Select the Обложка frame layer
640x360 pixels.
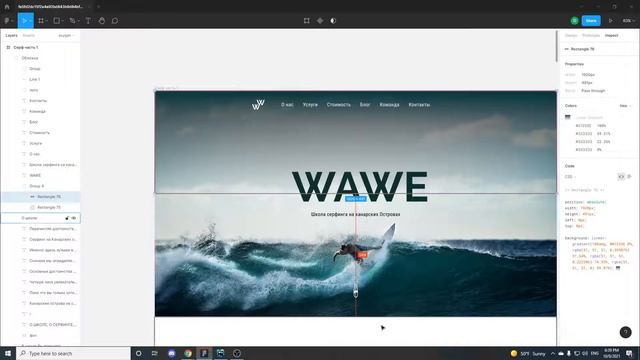(x=41, y=58)
